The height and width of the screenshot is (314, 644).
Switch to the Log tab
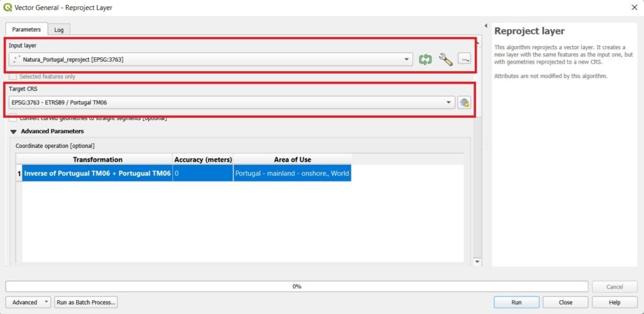pos(59,30)
